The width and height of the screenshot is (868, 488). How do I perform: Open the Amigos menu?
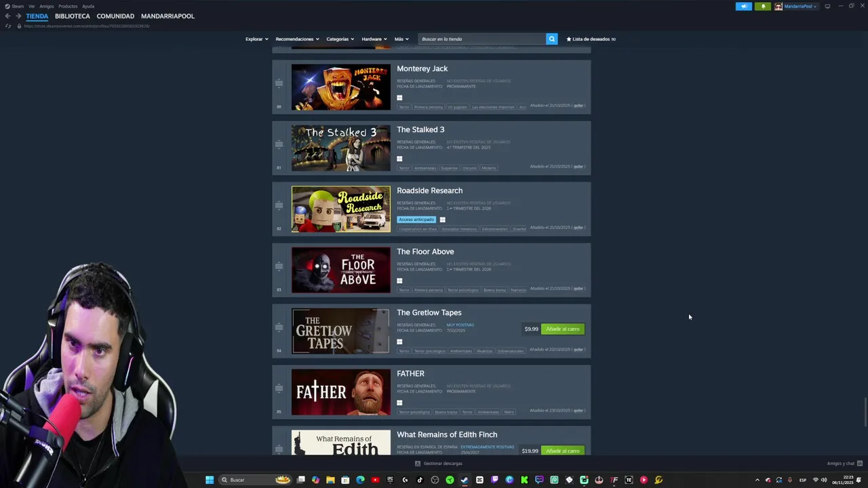[x=46, y=6]
